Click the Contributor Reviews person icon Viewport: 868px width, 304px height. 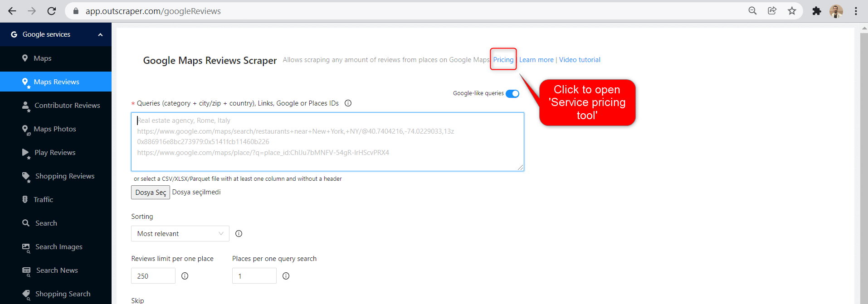[x=26, y=106]
